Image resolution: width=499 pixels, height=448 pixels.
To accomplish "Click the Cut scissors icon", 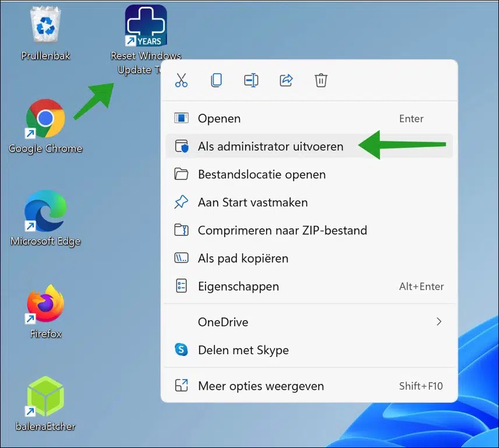I will coord(181,80).
